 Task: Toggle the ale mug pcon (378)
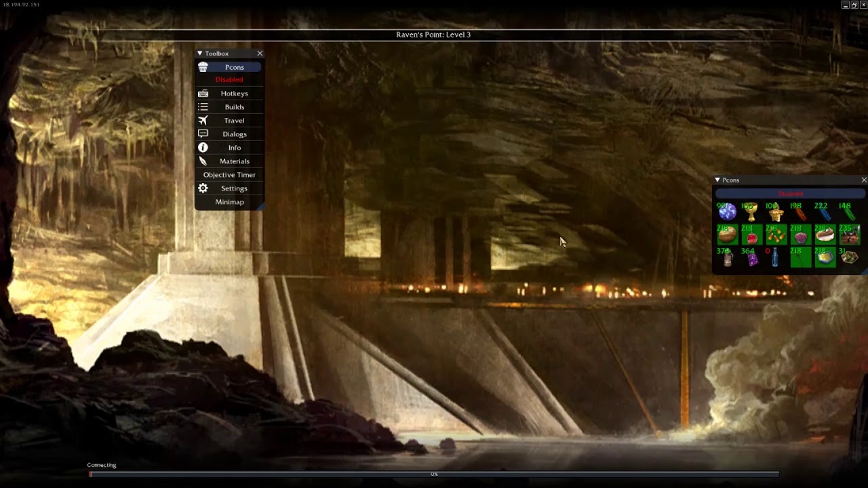pos(728,258)
